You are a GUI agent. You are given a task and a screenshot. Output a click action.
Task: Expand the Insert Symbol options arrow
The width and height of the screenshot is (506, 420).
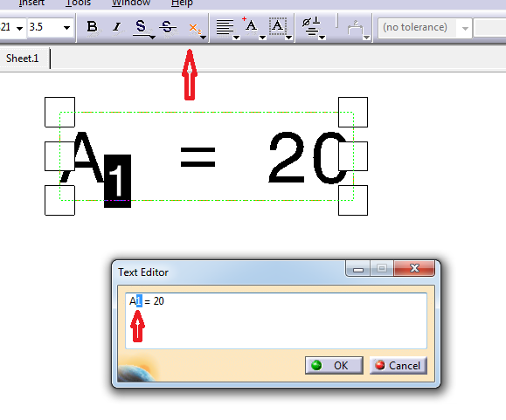coord(322,38)
